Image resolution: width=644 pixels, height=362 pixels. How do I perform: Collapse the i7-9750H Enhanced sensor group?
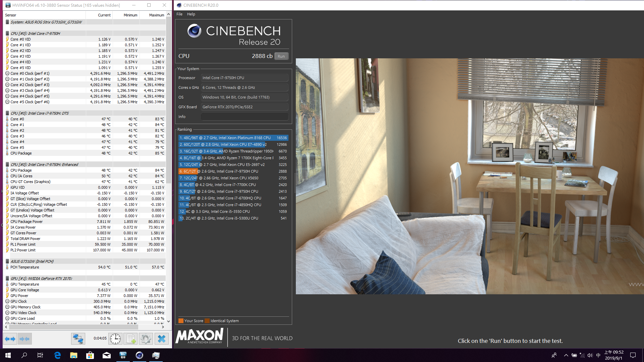tap(7, 165)
